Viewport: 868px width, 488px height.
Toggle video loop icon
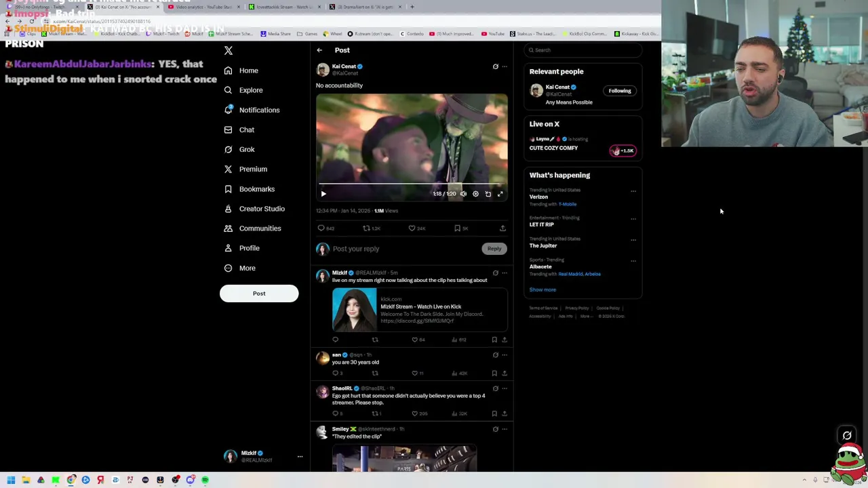(x=488, y=194)
